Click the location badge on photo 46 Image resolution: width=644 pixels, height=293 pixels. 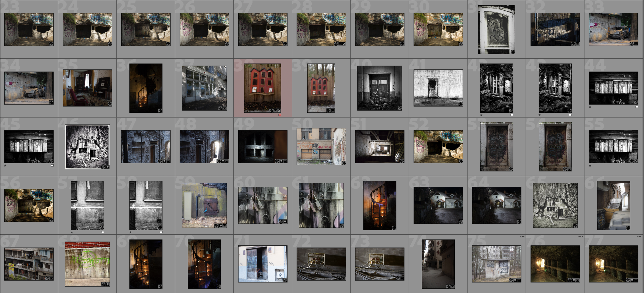coord(108,167)
